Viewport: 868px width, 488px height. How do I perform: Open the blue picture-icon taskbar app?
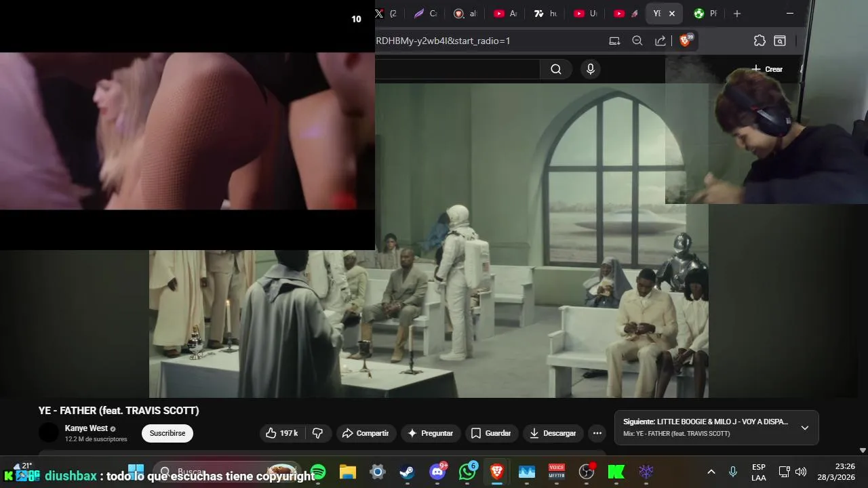coord(527,472)
